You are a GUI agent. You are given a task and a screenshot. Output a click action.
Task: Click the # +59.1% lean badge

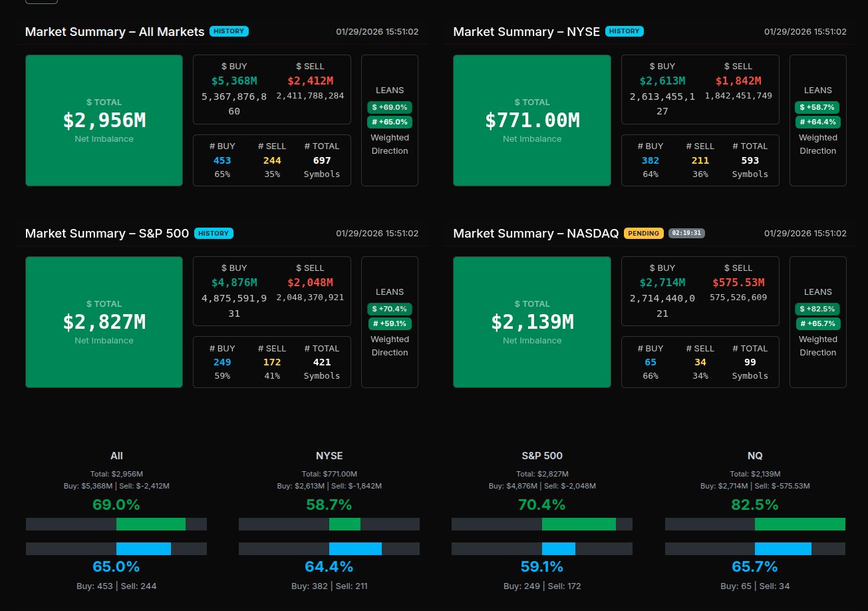click(x=390, y=323)
